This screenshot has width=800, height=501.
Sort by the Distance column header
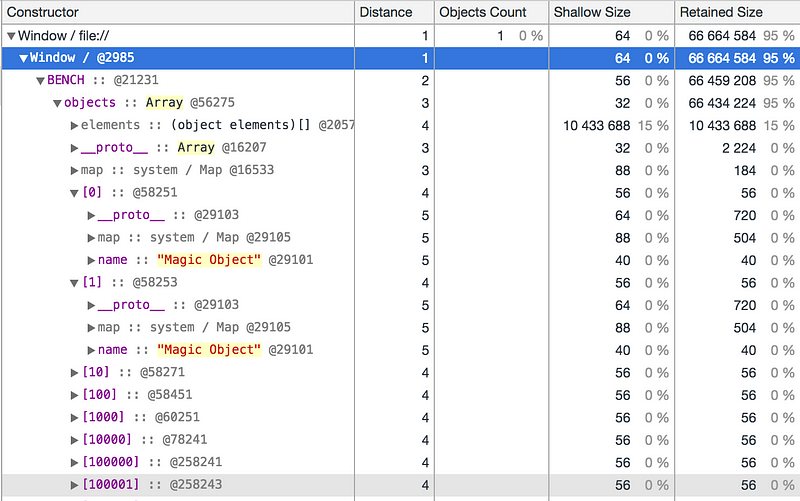coord(391,12)
